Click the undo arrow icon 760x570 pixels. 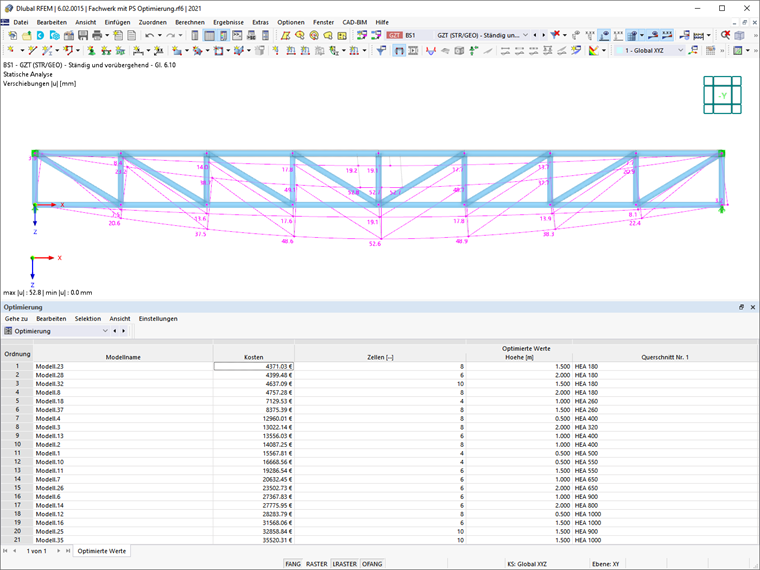point(149,35)
